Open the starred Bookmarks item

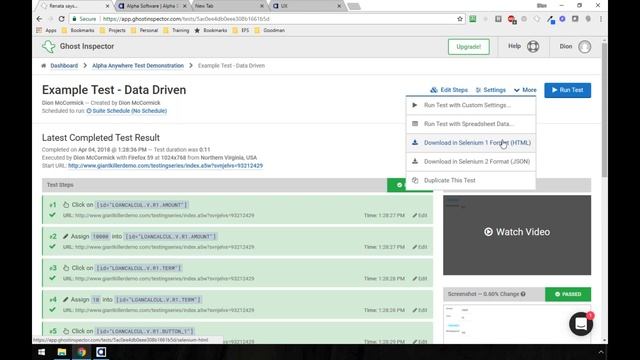(x=211, y=30)
